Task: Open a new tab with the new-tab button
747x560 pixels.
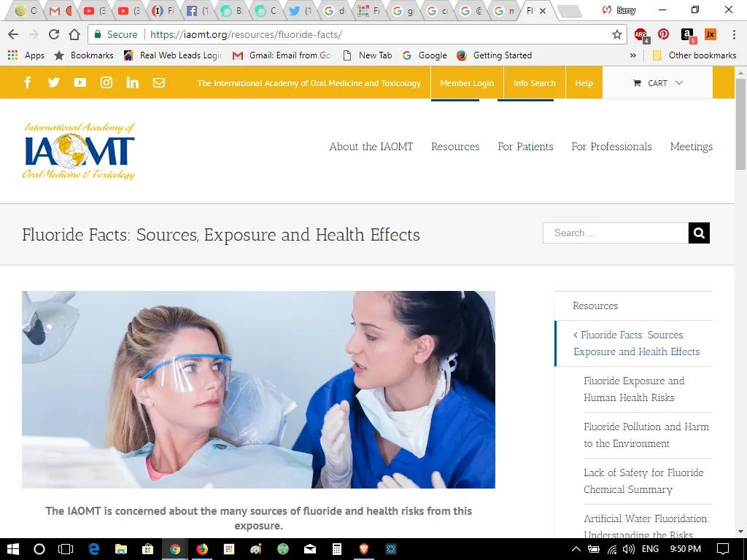Action: (569, 11)
